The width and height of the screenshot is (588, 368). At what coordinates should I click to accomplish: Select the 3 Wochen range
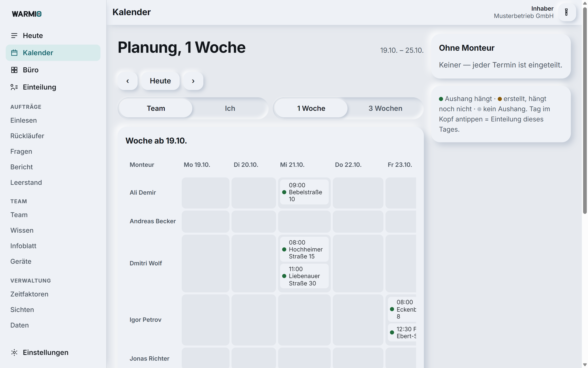pyautogui.click(x=385, y=108)
